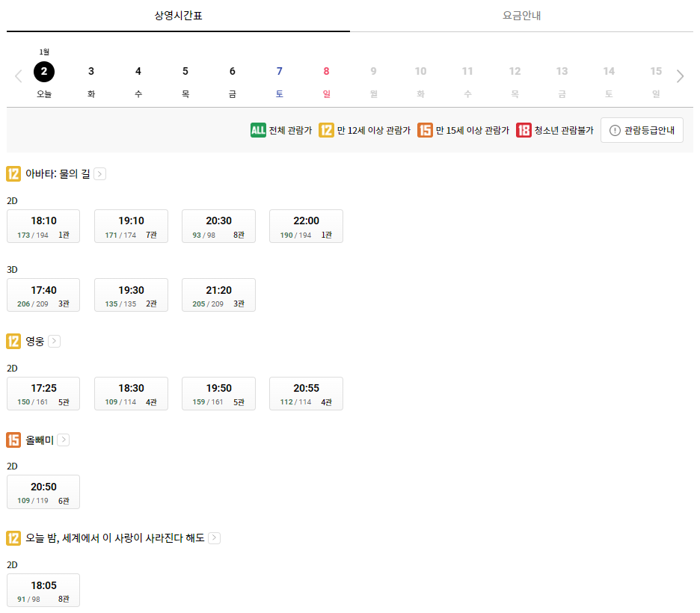Click the 12 만 12세 이상 관람가 rating icon

pyautogui.click(x=326, y=129)
